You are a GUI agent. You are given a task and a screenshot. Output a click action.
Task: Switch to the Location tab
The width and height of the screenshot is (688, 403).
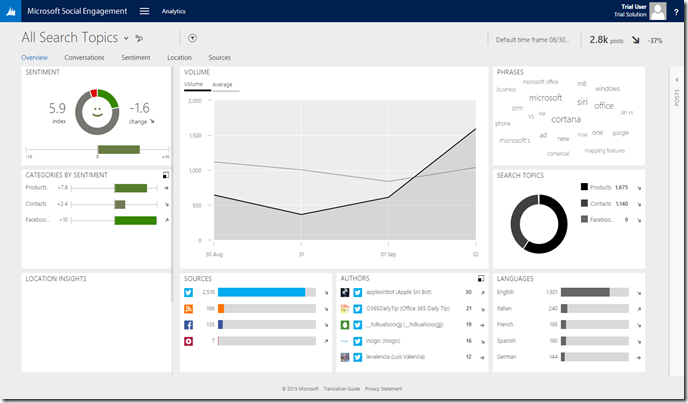pos(179,58)
